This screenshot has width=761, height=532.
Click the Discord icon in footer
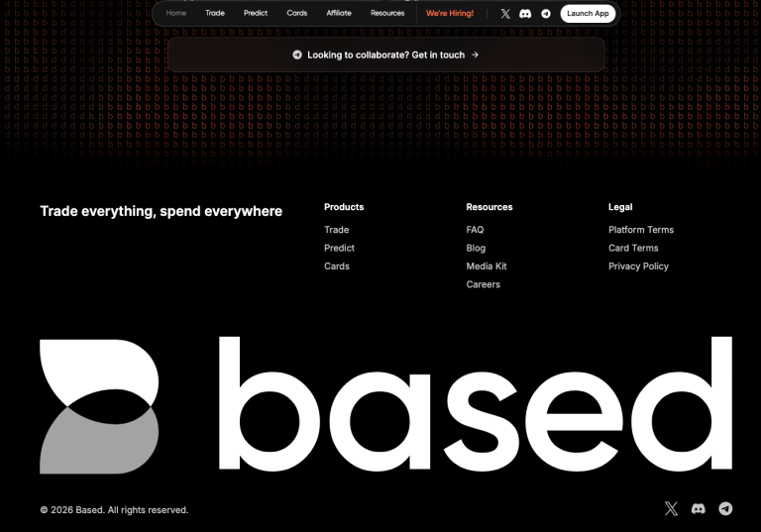(x=699, y=508)
